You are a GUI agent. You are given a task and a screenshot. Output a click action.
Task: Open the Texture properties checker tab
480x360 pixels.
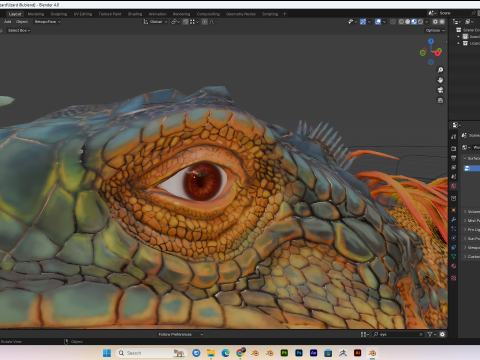coord(454,278)
